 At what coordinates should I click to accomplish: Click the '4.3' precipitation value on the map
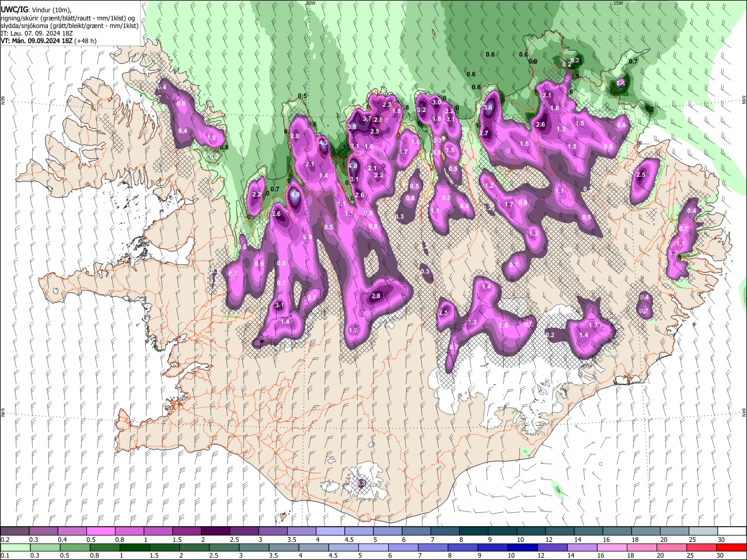tap(324, 142)
